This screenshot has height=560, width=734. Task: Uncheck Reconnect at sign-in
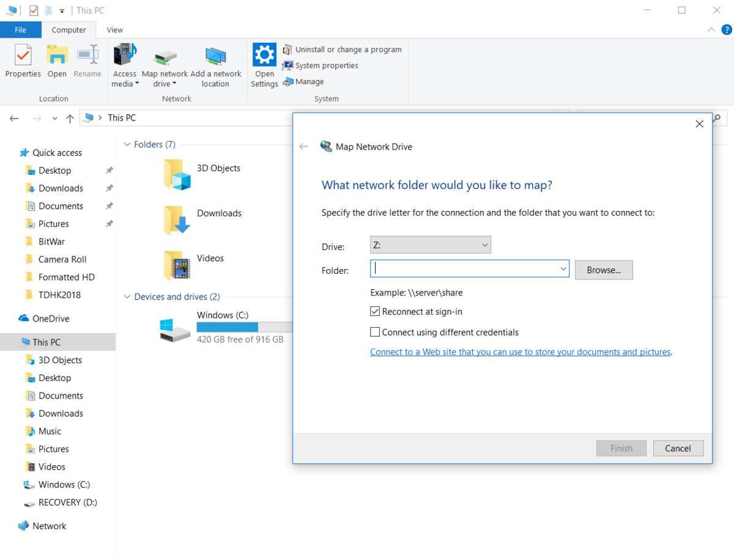374,311
